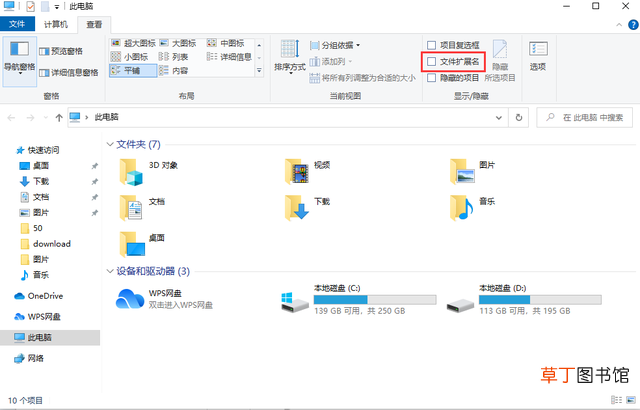Open Quick access (快速访问) in sidebar
This screenshot has width=640, height=410.
coord(38,151)
